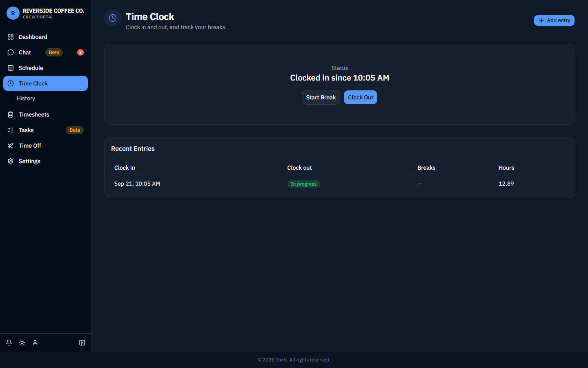The width and height of the screenshot is (588, 368).
Task: Click the Clock Out button
Action: click(361, 97)
